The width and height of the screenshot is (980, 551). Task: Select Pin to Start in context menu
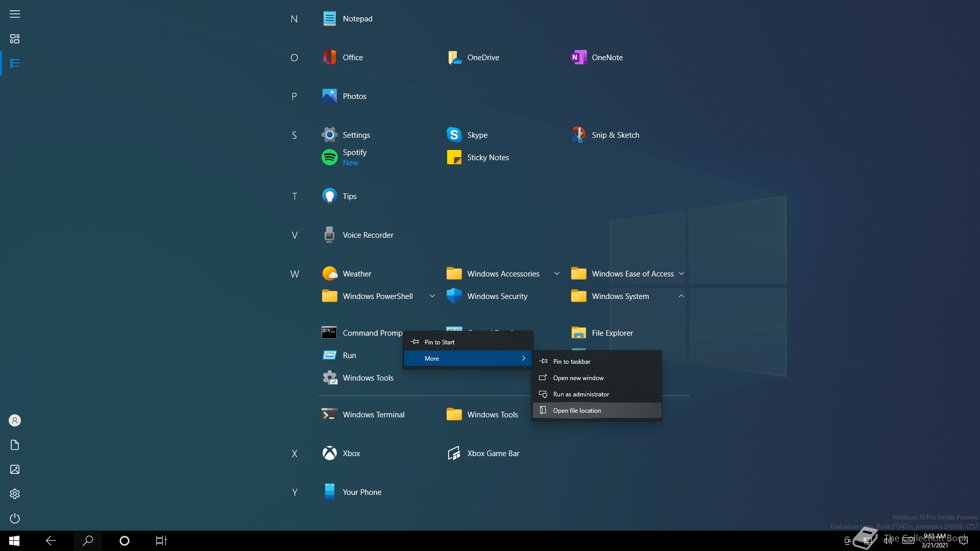[x=468, y=342]
